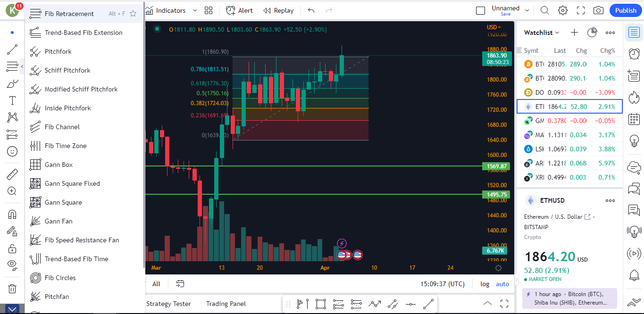Toggle stay in drawing mode
The image size is (644, 314).
(x=12, y=231)
